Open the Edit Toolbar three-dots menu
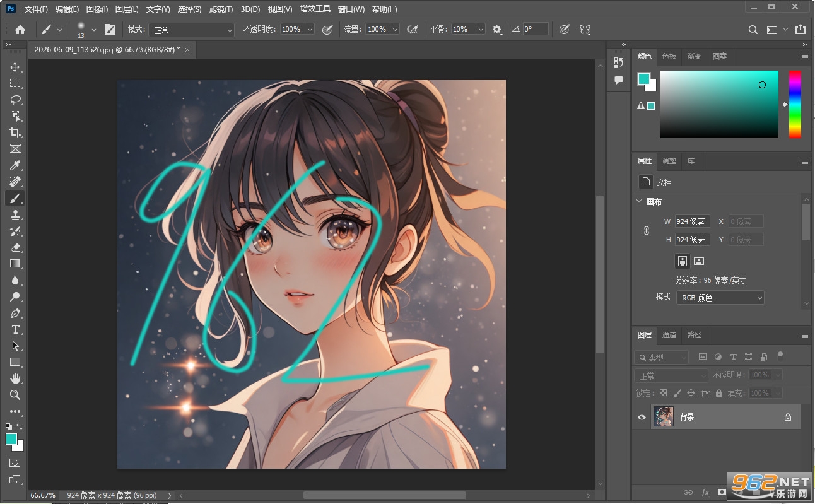The height and width of the screenshot is (504, 815). [x=15, y=411]
